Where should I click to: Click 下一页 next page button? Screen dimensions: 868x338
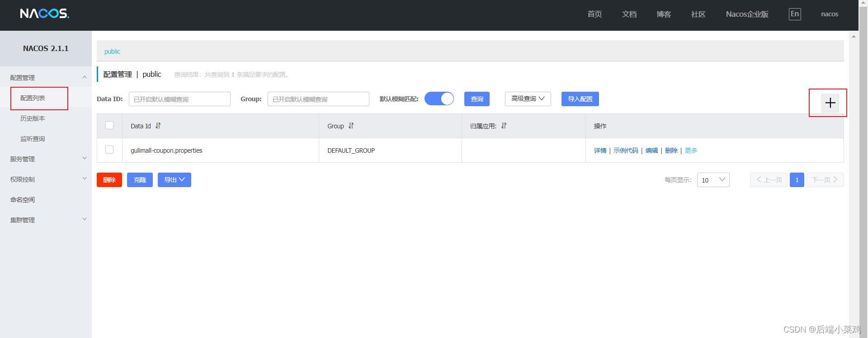(825, 180)
